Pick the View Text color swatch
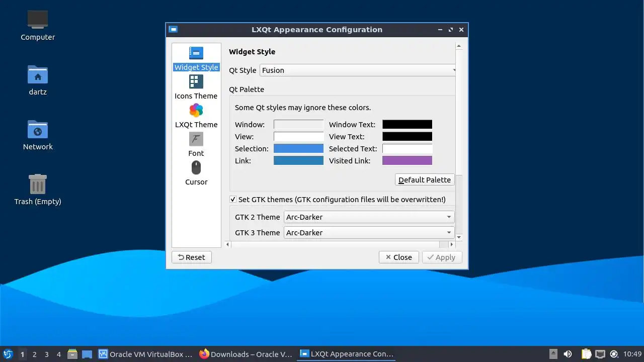The width and height of the screenshot is (644, 362). click(407, 136)
